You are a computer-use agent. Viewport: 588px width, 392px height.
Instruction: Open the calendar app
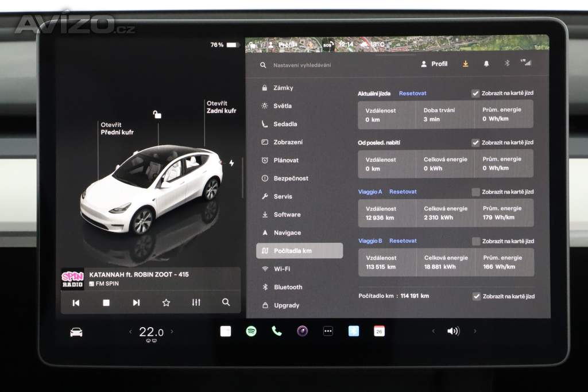[x=379, y=331]
